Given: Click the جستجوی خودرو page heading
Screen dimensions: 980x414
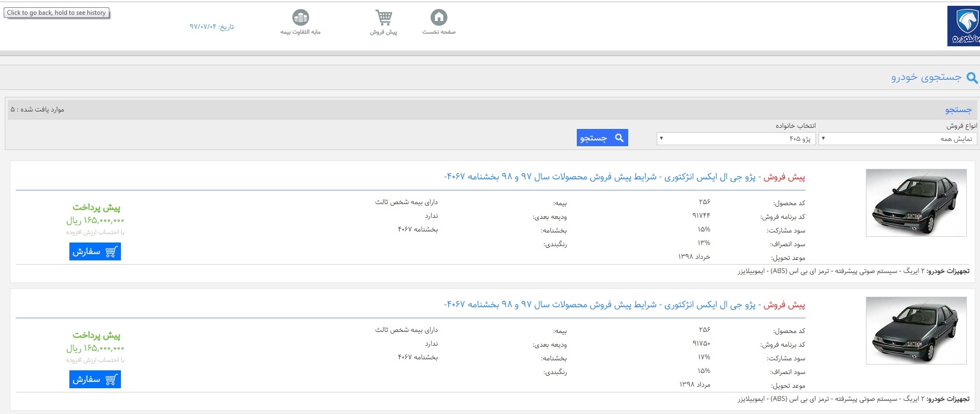Looking at the screenshot, I should [926, 77].
